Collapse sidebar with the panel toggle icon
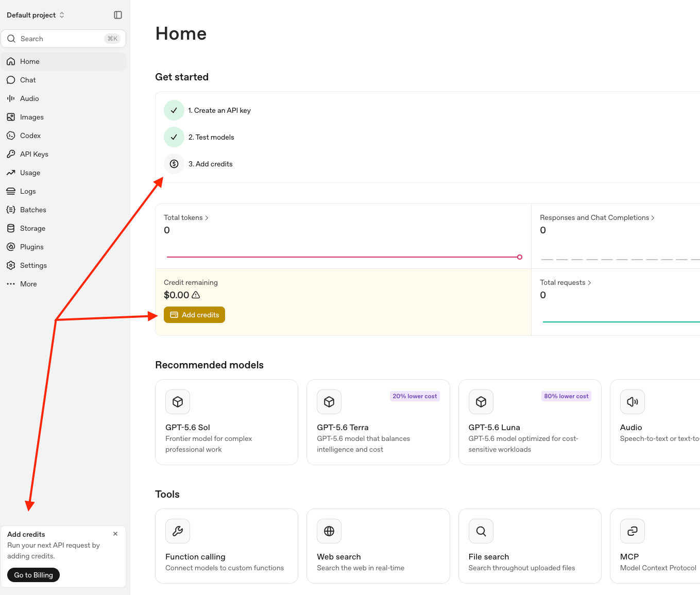 click(118, 15)
